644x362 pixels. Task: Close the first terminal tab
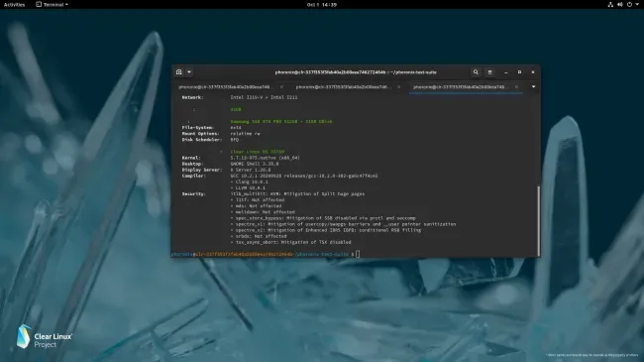pyautogui.click(x=281, y=87)
